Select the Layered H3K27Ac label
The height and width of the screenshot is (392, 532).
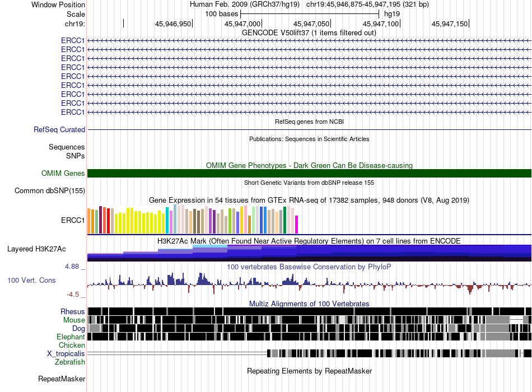36,249
